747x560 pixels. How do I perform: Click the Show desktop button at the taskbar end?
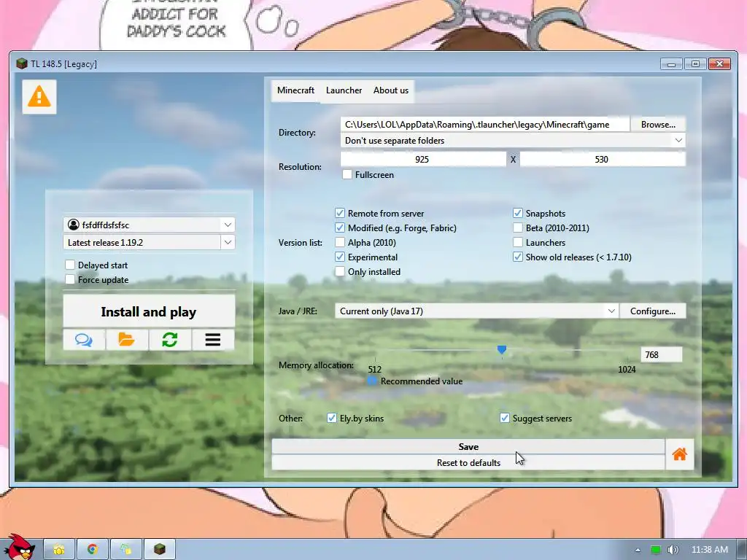tap(742, 550)
